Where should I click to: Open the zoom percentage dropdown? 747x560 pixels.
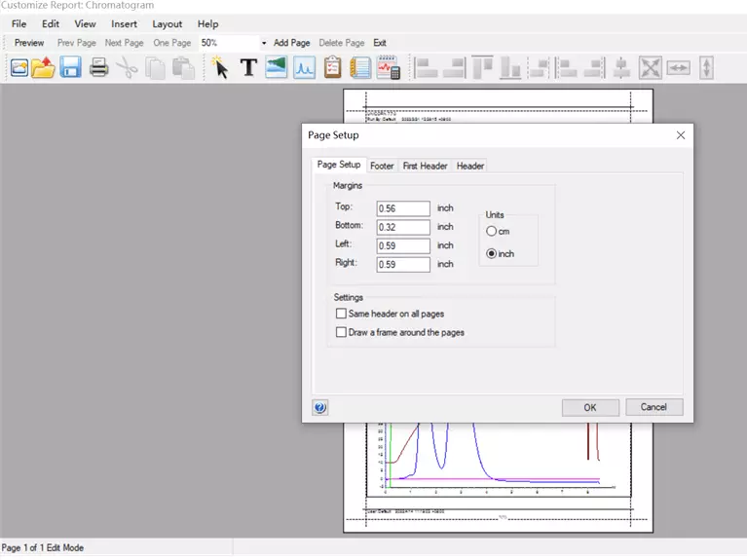pos(263,43)
